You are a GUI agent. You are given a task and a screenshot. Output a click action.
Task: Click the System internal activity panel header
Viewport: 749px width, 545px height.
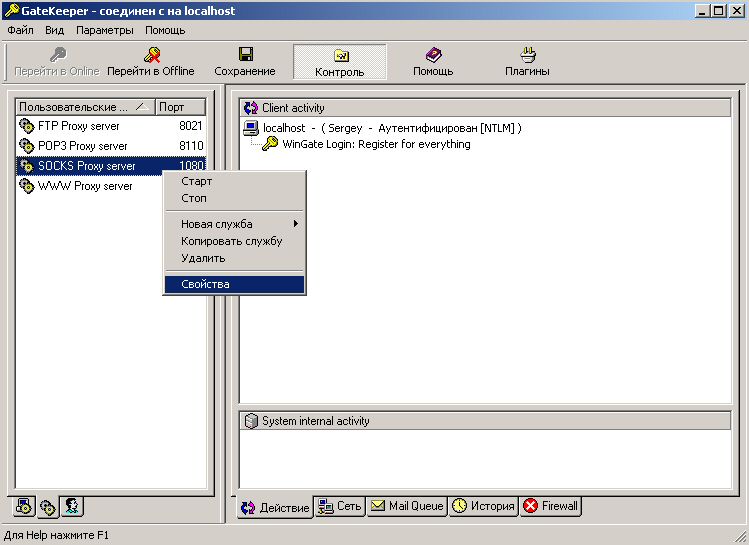click(485, 421)
